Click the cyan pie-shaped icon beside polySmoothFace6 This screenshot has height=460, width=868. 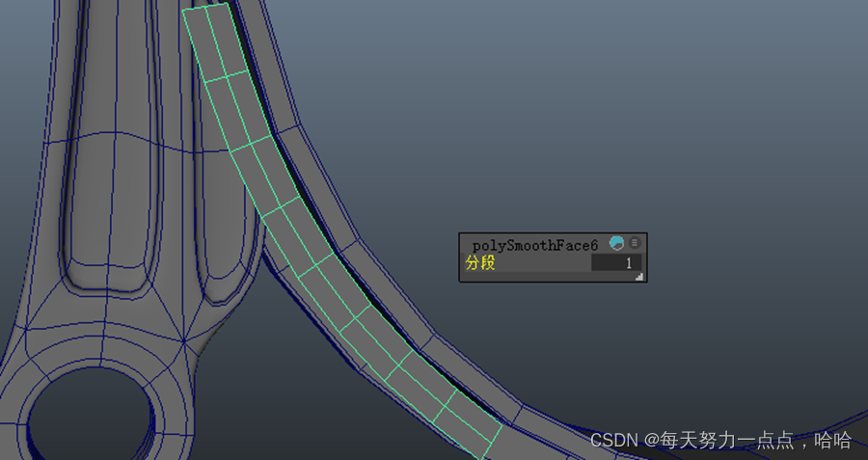(x=616, y=243)
